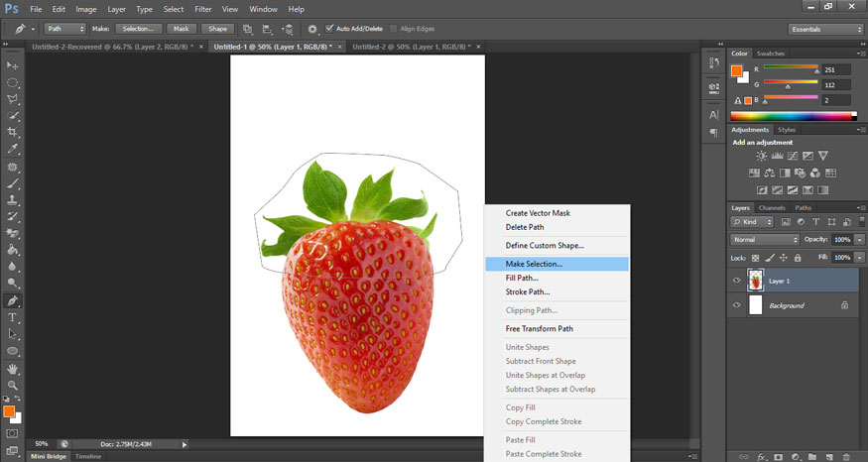
Task: Click the Mask button in options bar
Action: click(181, 29)
